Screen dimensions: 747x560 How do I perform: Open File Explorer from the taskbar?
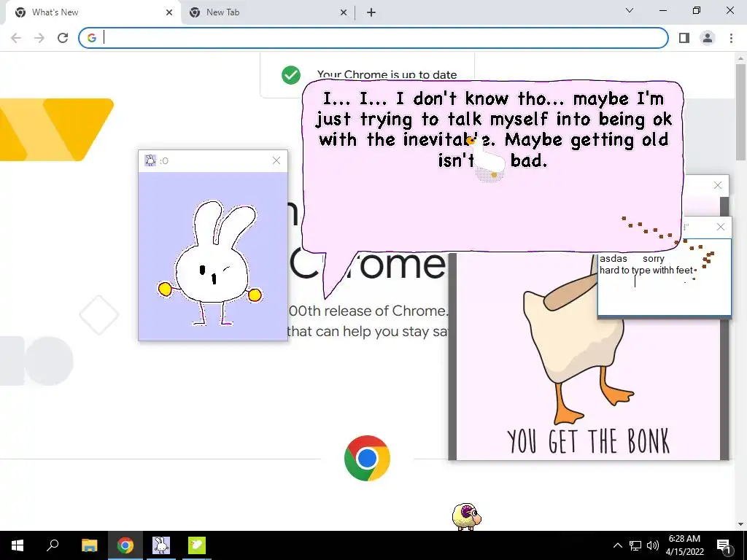point(89,545)
